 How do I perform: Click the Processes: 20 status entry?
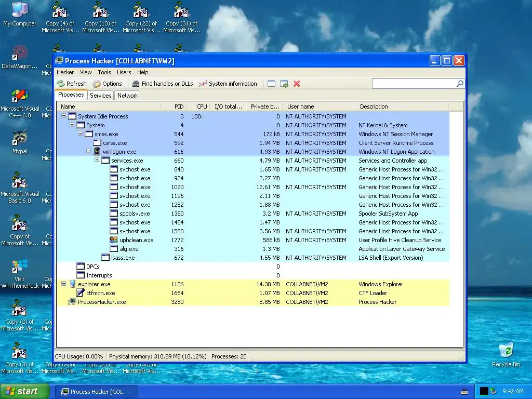tap(229, 356)
